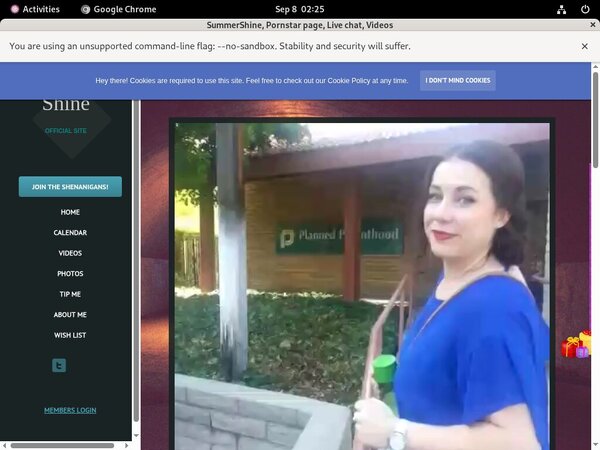Go to the Home page link

[70, 212]
